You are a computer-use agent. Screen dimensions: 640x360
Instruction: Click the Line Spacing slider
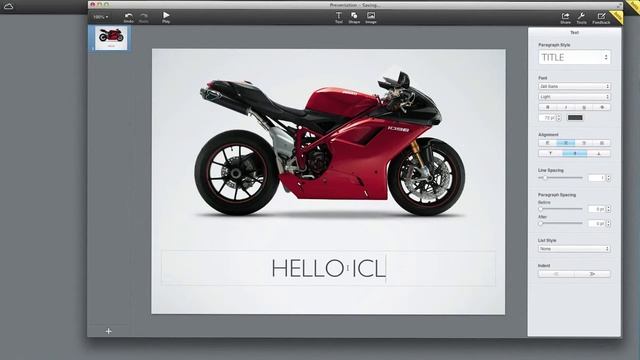coord(561,178)
